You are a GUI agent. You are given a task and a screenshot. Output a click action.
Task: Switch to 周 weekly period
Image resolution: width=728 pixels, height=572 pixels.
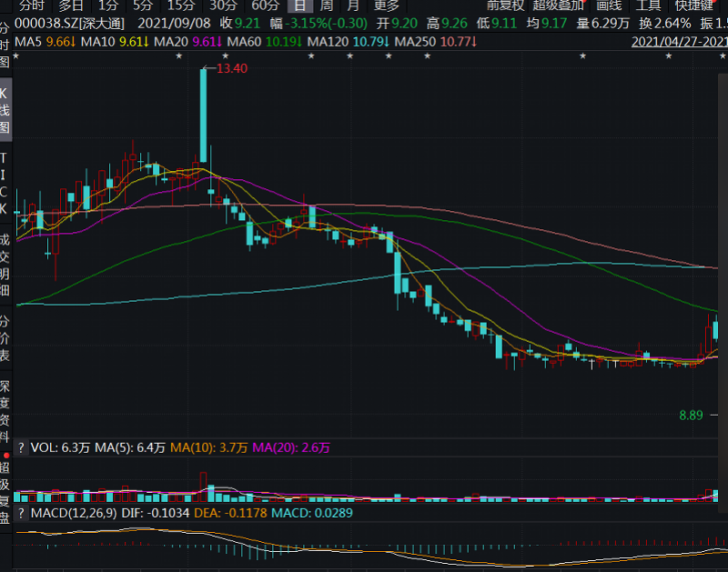[x=325, y=5]
